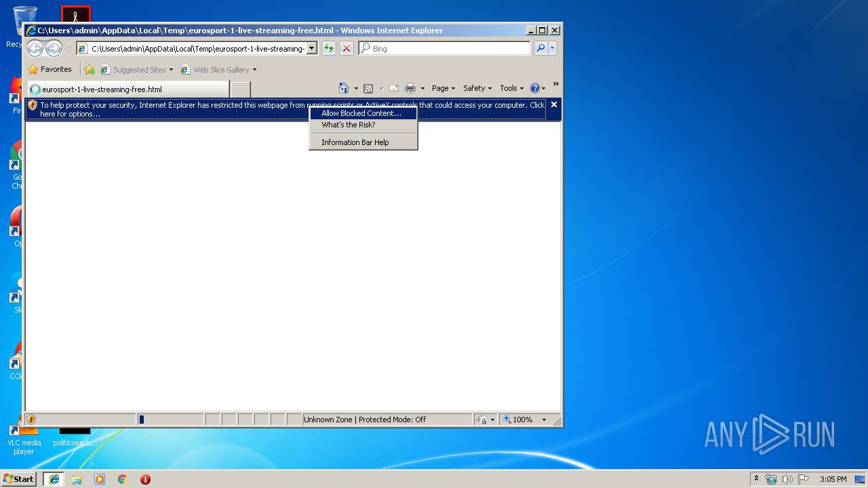
Task: Open the Windows Start button
Action: point(19,479)
